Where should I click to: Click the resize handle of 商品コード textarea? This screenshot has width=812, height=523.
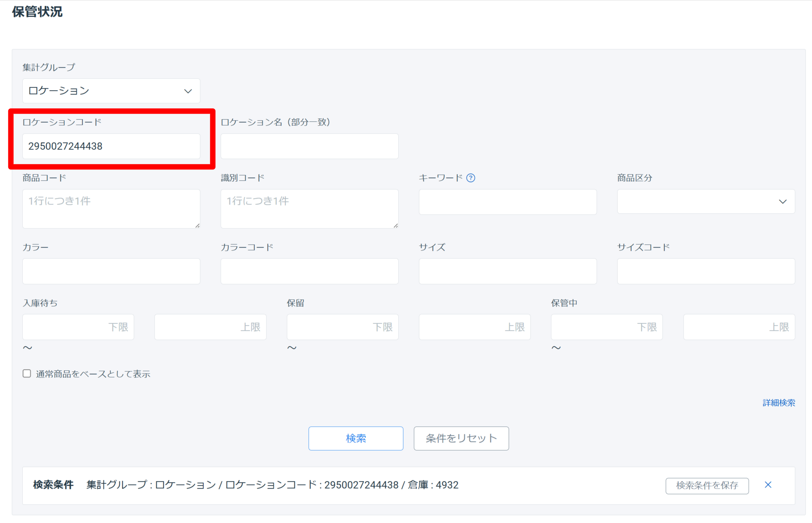click(x=197, y=225)
